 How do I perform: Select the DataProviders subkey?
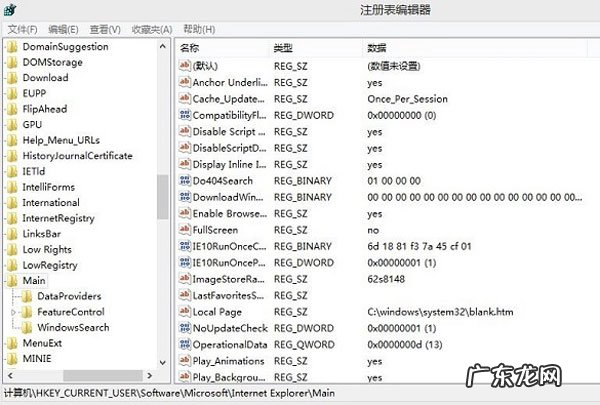tap(69, 296)
